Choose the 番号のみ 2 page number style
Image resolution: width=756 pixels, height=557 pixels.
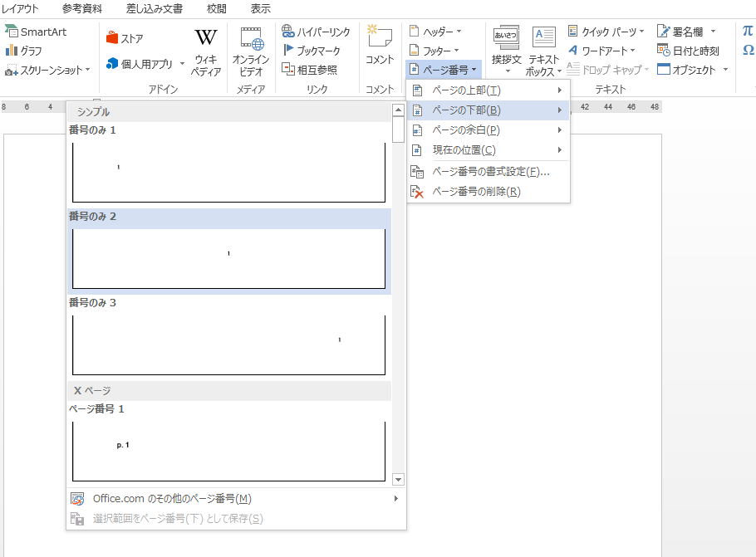(x=229, y=251)
